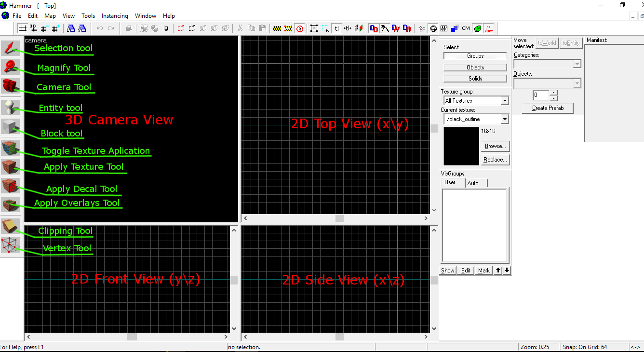Click the Toggle Texture Application icon
Viewport: 644px width, 352px height.
pos(11,148)
